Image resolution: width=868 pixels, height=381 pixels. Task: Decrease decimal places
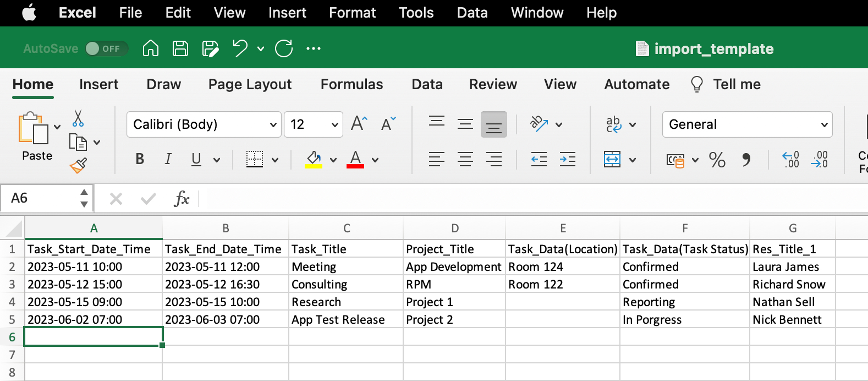(x=820, y=160)
